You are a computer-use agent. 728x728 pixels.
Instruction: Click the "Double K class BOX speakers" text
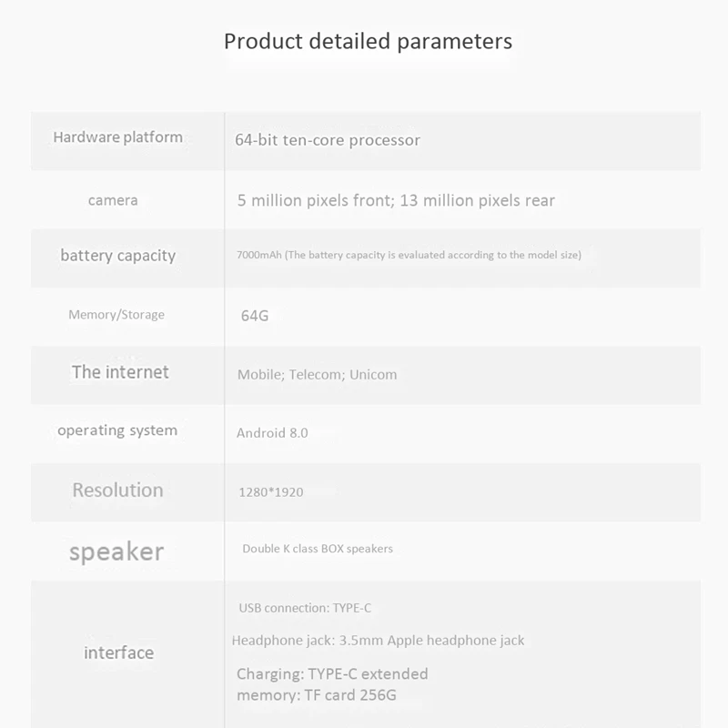[318, 549]
